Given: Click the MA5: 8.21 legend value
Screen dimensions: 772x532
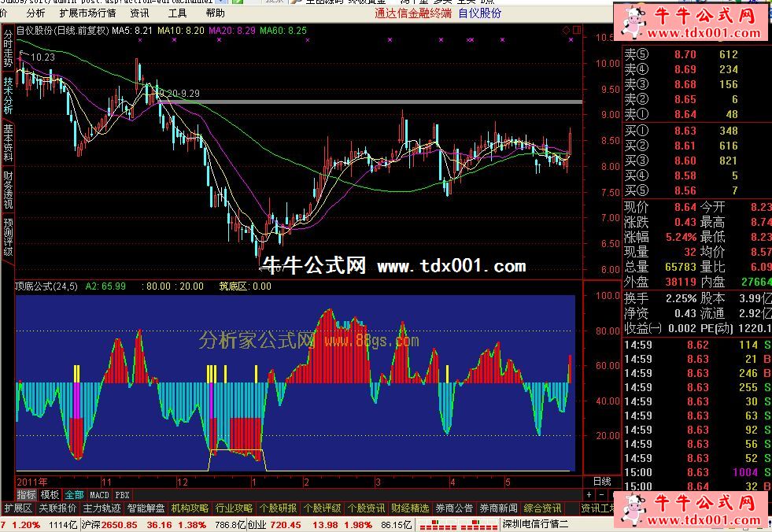Looking at the screenshot, I should pos(132,31).
